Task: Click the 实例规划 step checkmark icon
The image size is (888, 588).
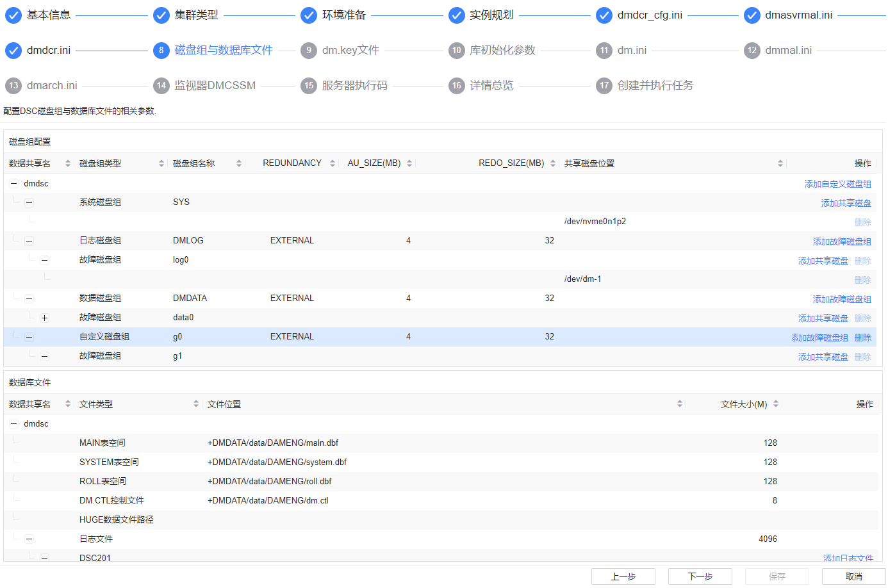Action: (457, 15)
